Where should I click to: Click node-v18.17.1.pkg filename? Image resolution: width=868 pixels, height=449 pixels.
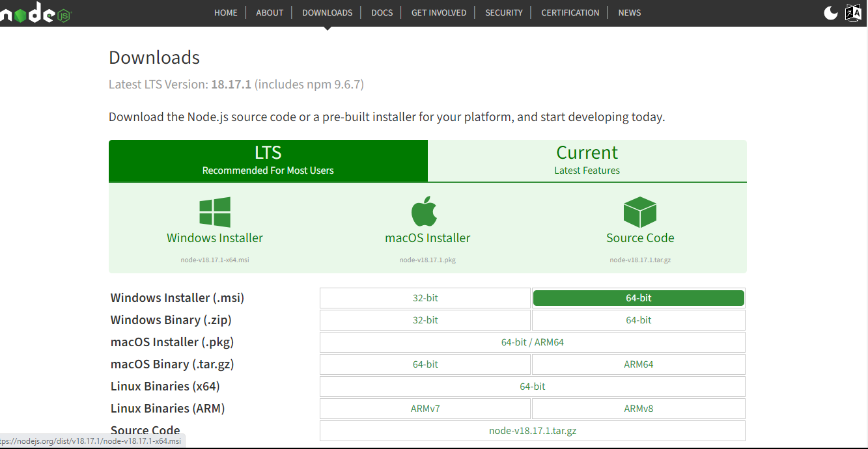point(428,260)
